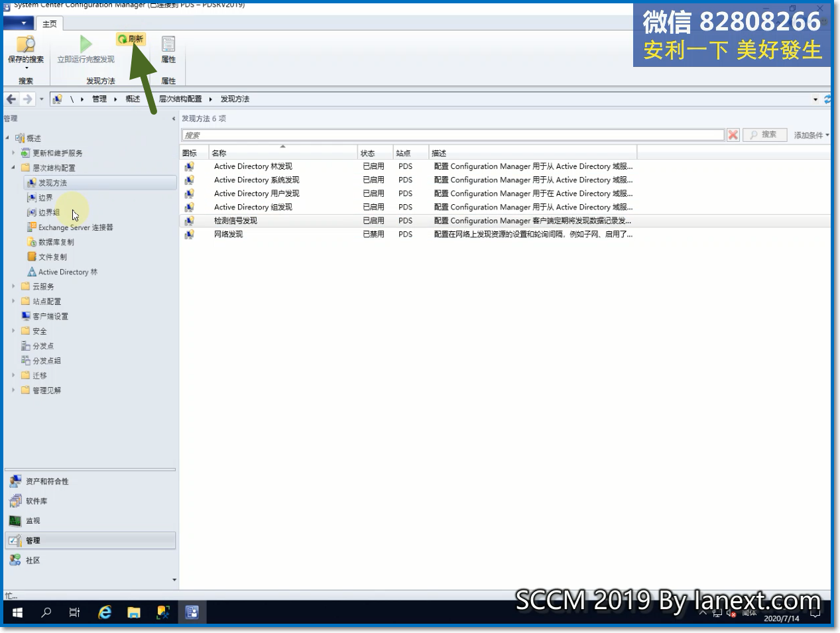The width and height of the screenshot is (840, 633).
Task: Go back with the navigation back arrow
Action: [x=11, y=99]
